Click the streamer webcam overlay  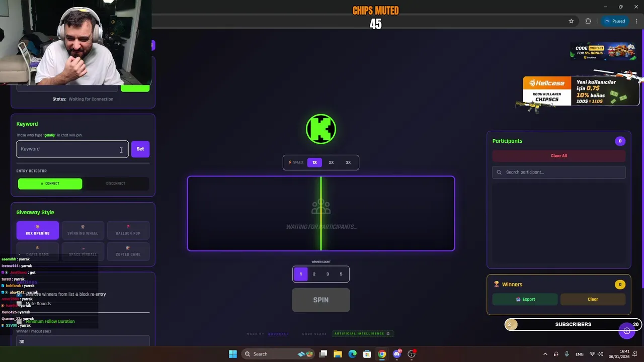coord(75,42)
